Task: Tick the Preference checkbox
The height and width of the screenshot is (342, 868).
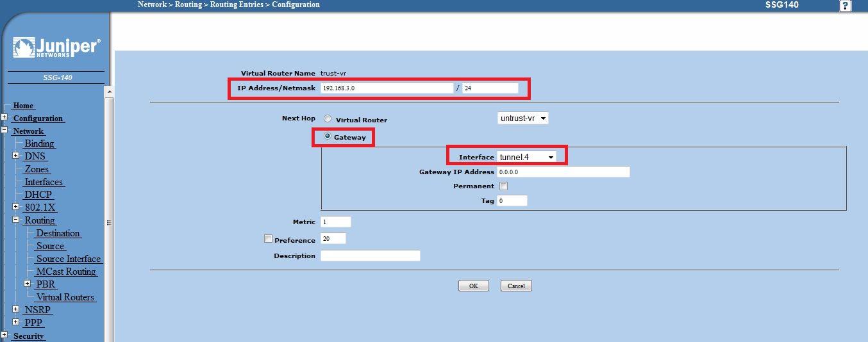Action: tap(269, 239)
